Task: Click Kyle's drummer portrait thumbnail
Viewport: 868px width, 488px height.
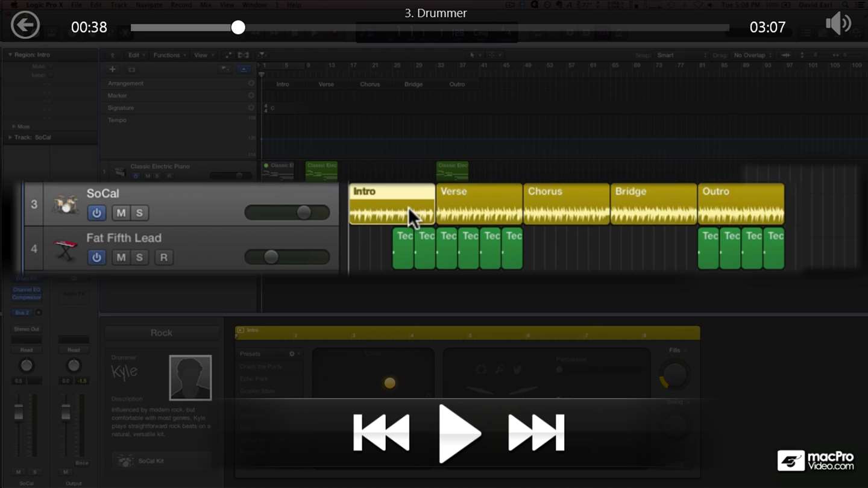Action: [190, 378]
